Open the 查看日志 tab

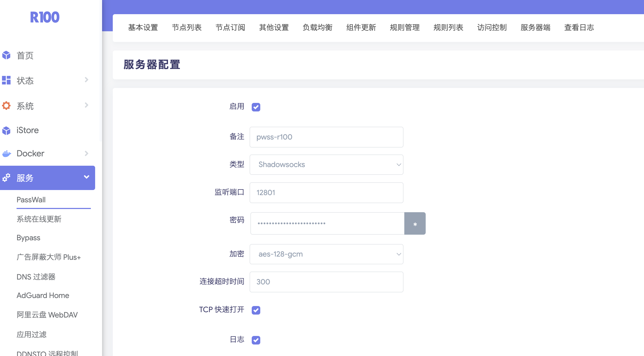click(x=579, y=28)
